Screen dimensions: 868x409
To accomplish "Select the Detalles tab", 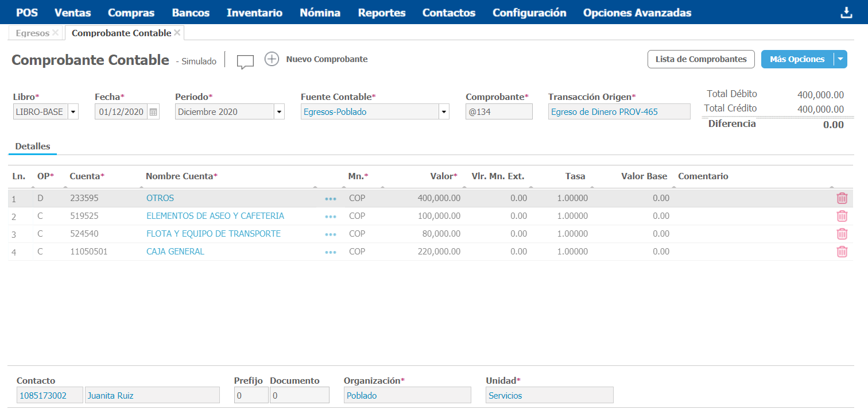I will click(33, 146).
